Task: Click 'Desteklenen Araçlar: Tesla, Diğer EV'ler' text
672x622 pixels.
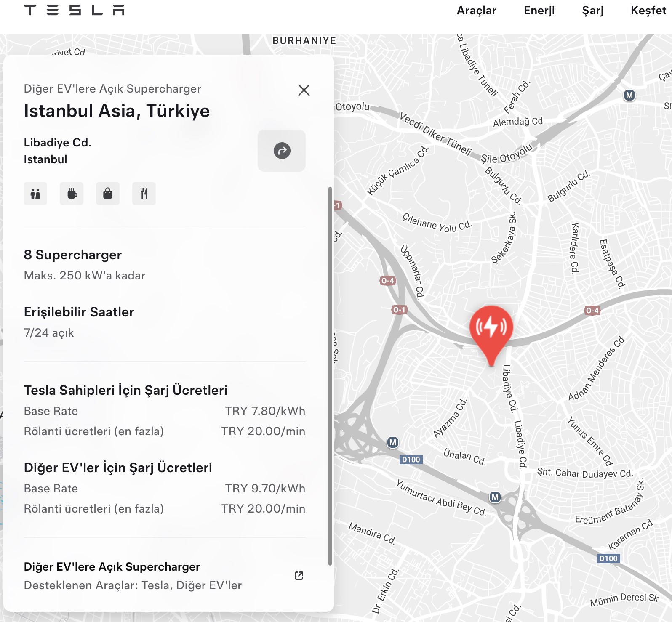Action: 133,585
